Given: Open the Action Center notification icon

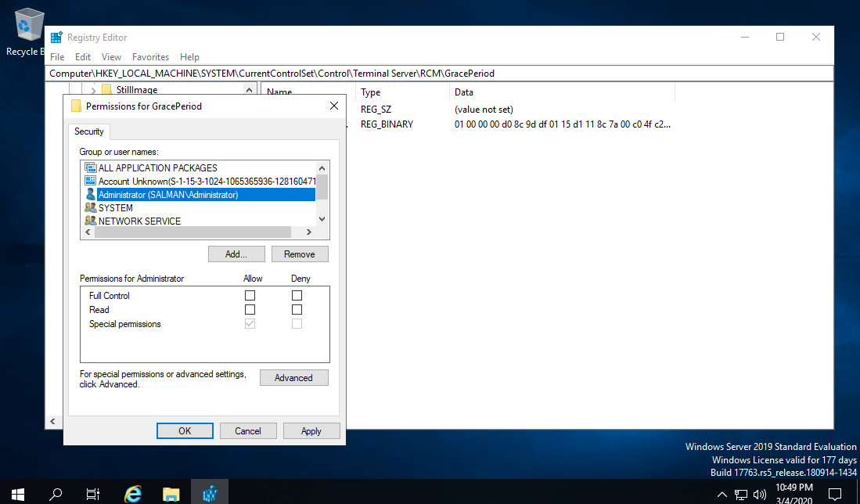Looking at the screenshot, I should (x=835, y=494).
